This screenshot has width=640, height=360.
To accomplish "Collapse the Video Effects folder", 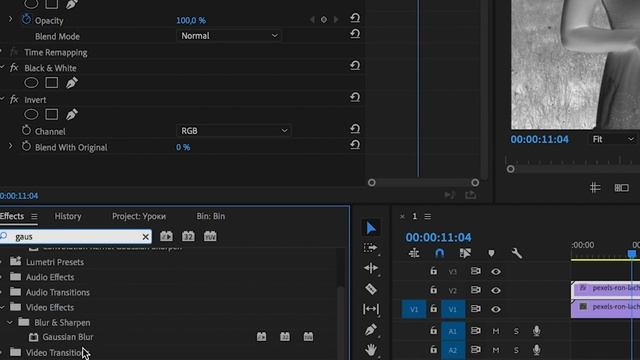I will tap(2, 307).
